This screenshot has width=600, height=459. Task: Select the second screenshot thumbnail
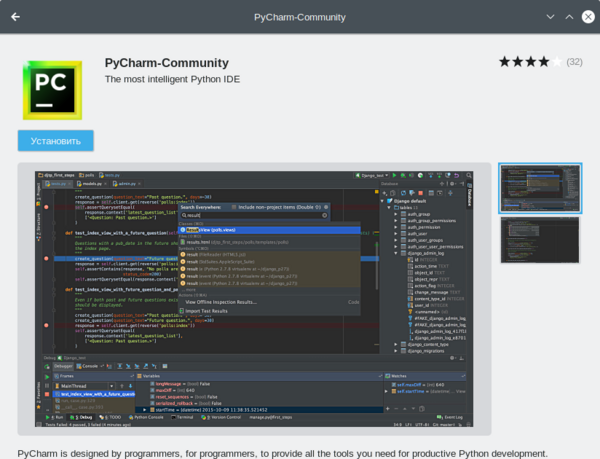click(x=540, y=240)
